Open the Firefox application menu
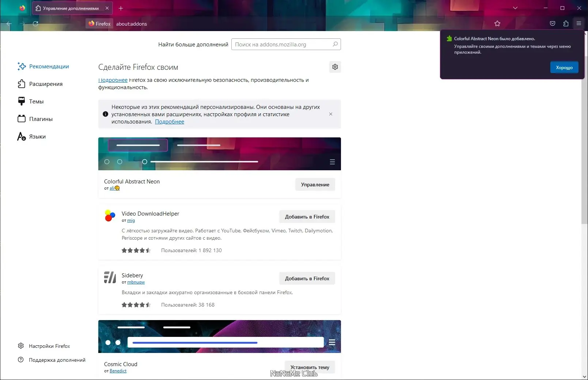 [579, 24]
